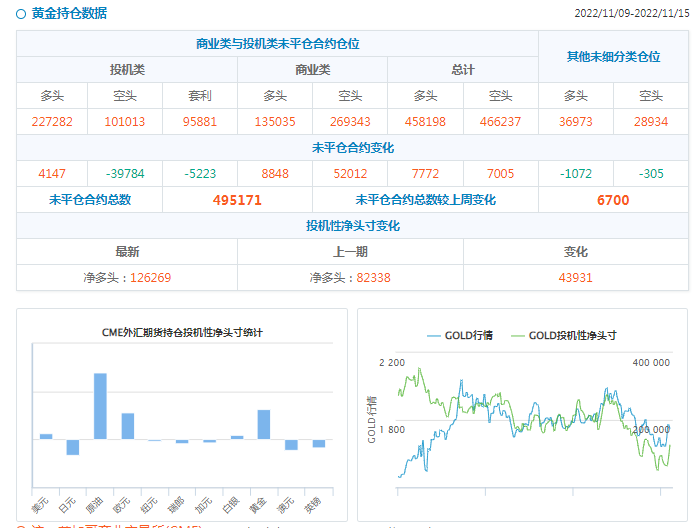Click the circle icon beside 黄金持仓数据

[21, 14]
